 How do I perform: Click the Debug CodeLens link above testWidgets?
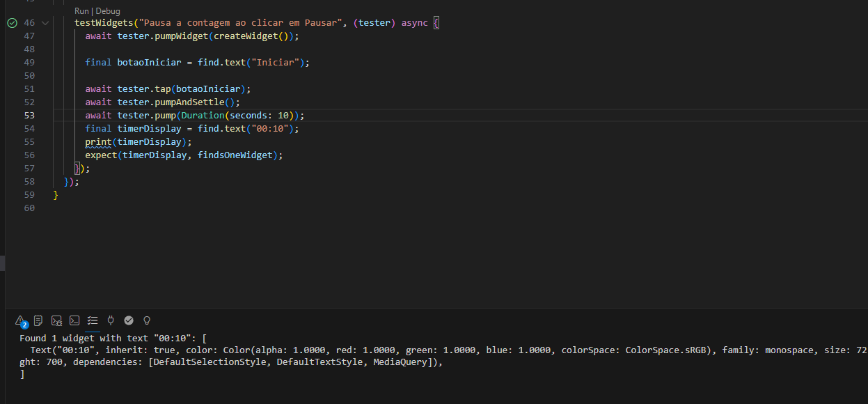pyautogui.click(x=107, y=11)
